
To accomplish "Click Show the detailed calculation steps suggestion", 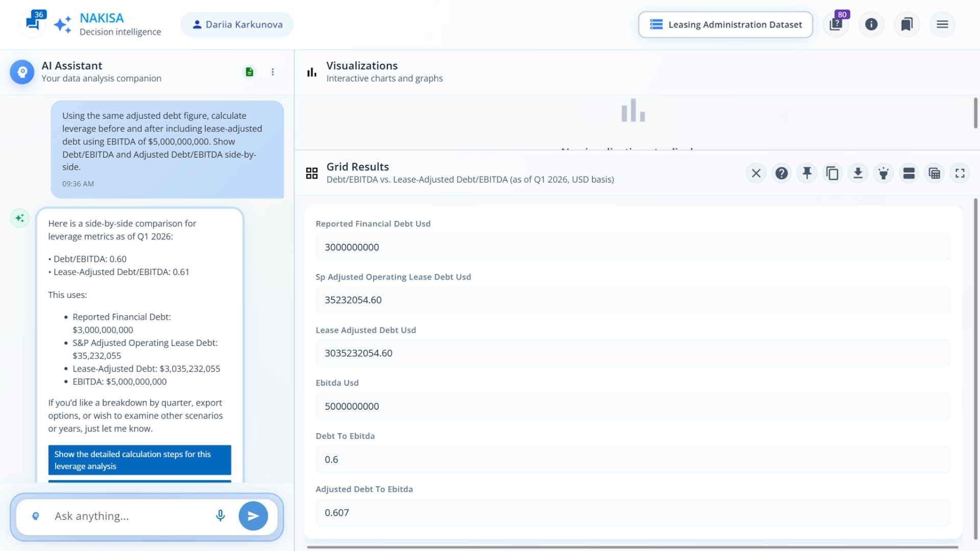I will point(139,460).
